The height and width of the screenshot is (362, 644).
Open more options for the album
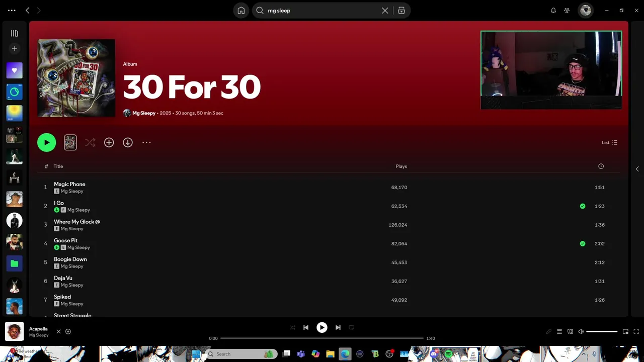click(x=146, y=142)
